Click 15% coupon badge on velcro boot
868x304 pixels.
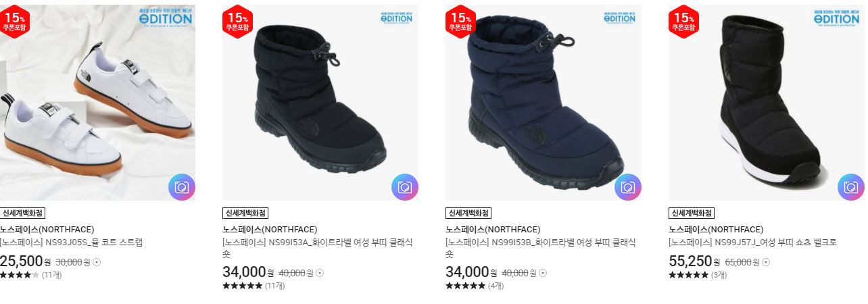(x=683, y=22)
